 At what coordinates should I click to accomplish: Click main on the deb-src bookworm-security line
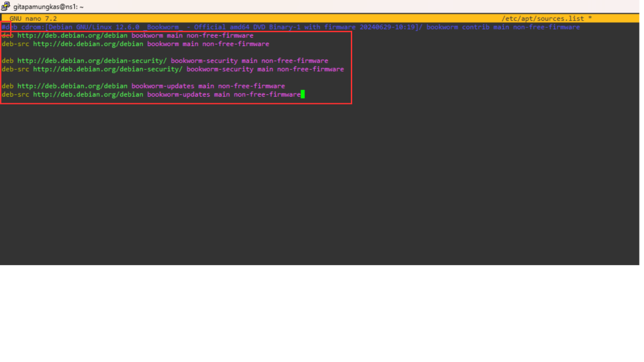coord(265,69)
